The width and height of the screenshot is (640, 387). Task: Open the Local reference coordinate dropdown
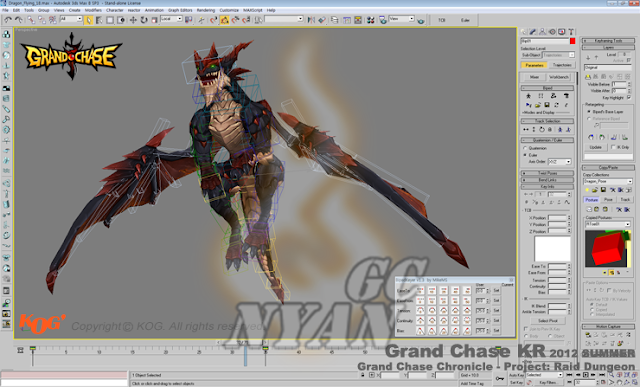[x=171, y=19]
